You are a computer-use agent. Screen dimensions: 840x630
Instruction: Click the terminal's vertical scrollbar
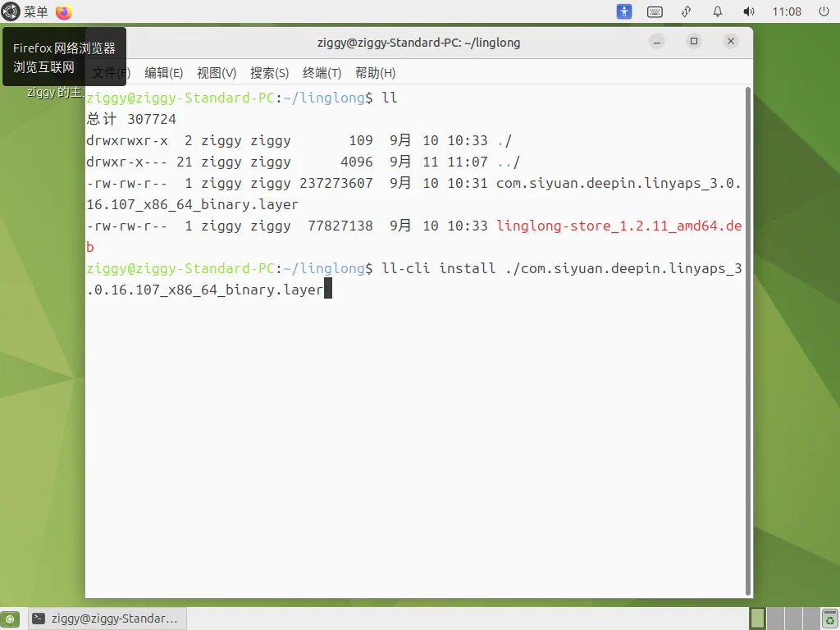point(748,340)
